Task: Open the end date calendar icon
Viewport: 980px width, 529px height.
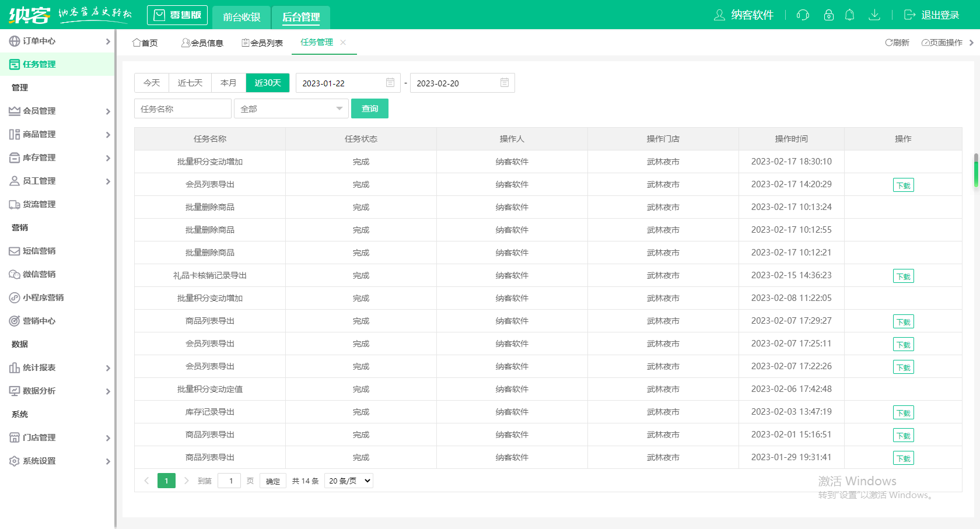Action: (x=505, y=83)
